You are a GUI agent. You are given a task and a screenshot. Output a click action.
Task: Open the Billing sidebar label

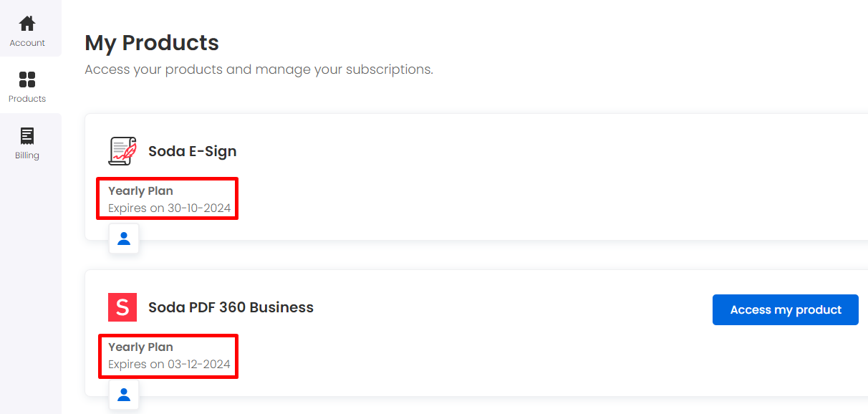coord(27,155)
